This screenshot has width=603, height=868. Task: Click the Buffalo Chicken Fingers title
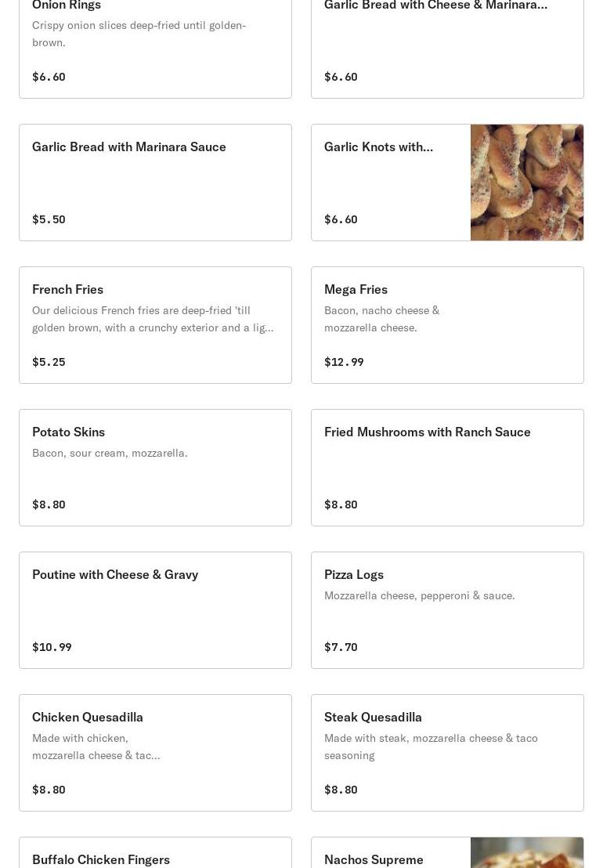point(101,859)
